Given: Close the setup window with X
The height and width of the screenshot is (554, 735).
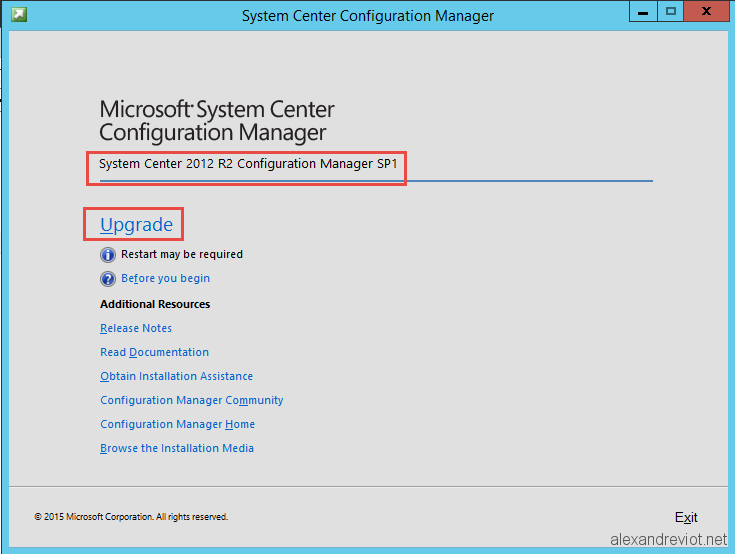Looking at the screenshot, I should [x=706, y=11].
